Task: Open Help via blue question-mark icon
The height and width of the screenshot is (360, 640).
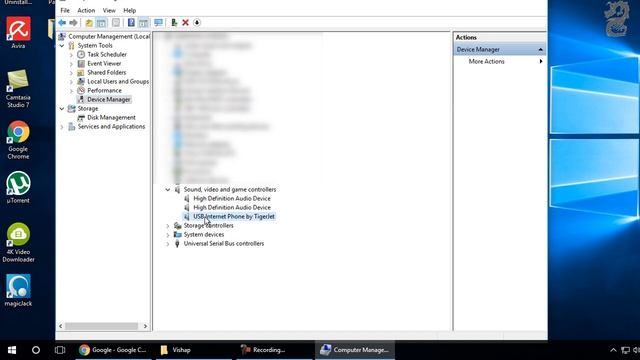Action: click(x=131, y=23)
